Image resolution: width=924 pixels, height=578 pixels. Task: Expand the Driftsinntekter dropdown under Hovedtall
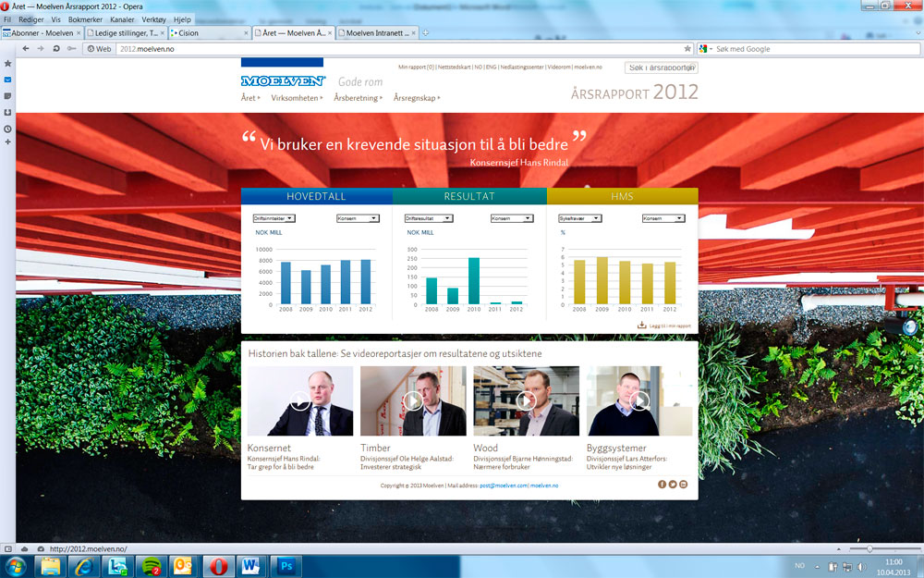coord(274,218)
